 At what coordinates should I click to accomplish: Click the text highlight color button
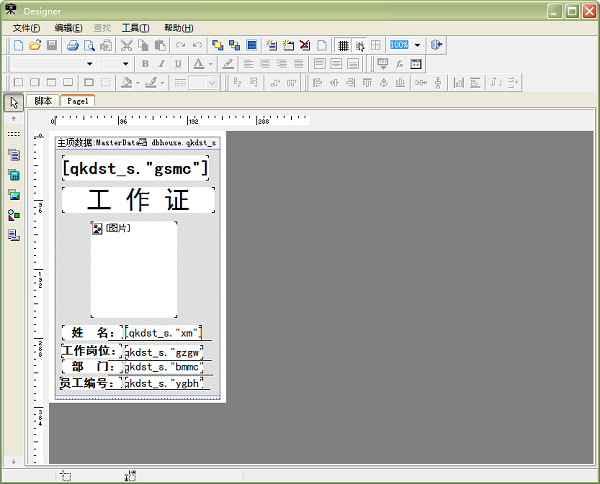point(228,64)
